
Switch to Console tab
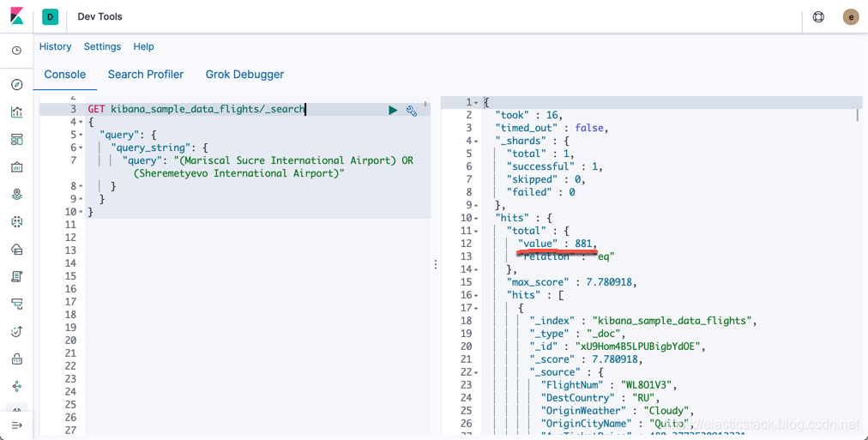coord(65,74)
